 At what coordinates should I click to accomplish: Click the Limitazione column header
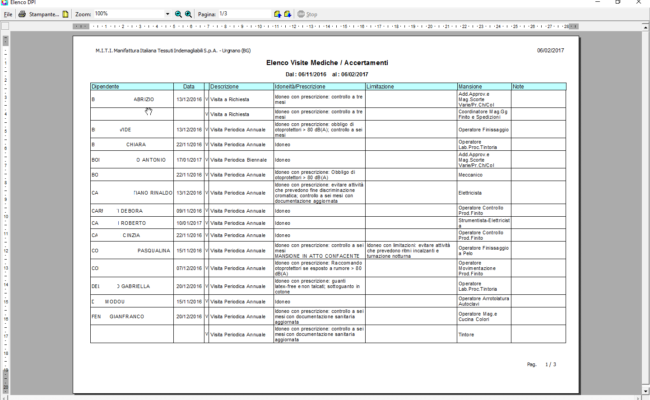point(411,87)
